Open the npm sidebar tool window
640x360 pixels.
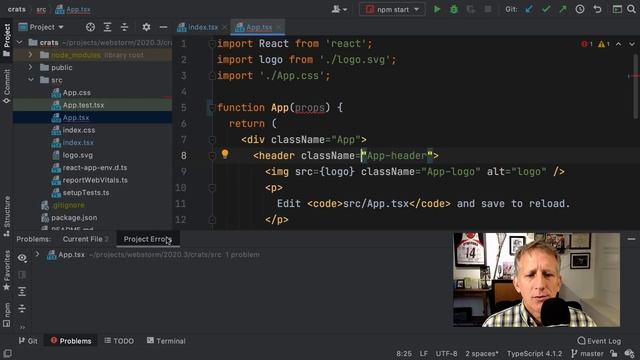[7, 315]
